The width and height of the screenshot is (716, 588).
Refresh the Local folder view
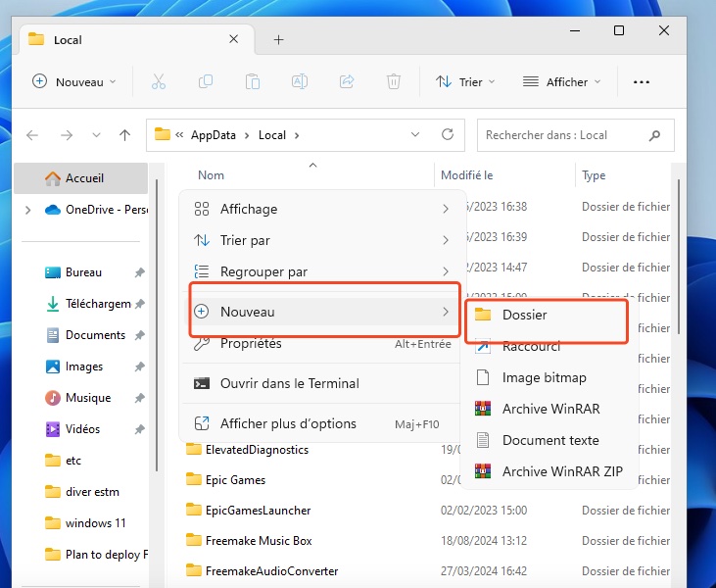(448, 134)
